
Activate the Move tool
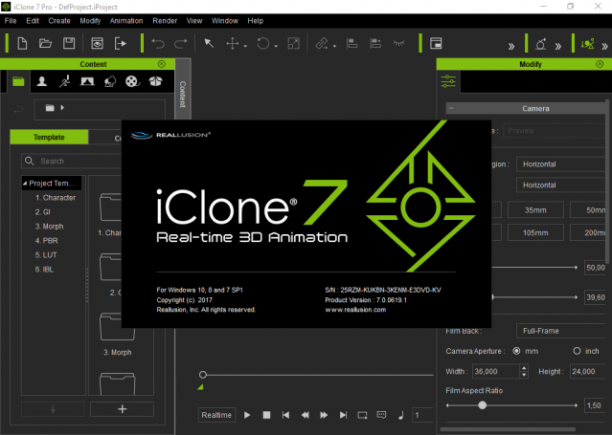click(233, 43)
